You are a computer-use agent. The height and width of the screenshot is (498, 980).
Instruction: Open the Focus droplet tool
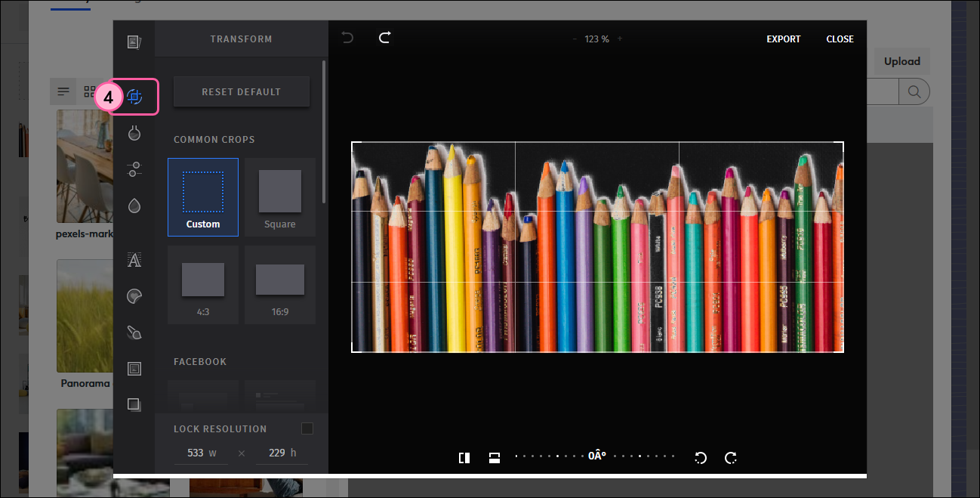coord(134,206)
